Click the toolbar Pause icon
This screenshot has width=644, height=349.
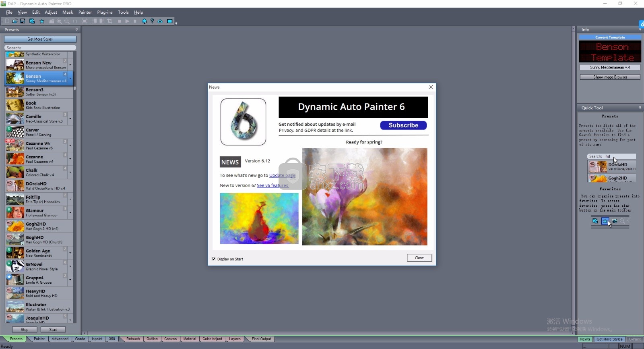135,21
